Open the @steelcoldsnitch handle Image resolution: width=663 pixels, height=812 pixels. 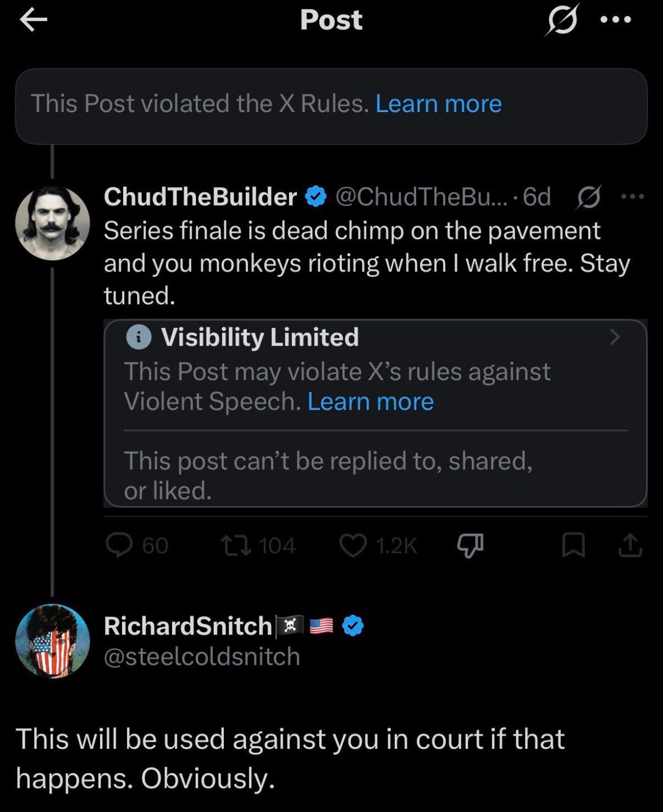tap(202, 657)
